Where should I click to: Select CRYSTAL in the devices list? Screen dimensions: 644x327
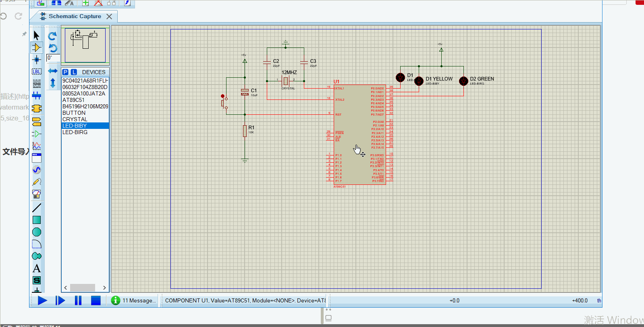point(75,119)
